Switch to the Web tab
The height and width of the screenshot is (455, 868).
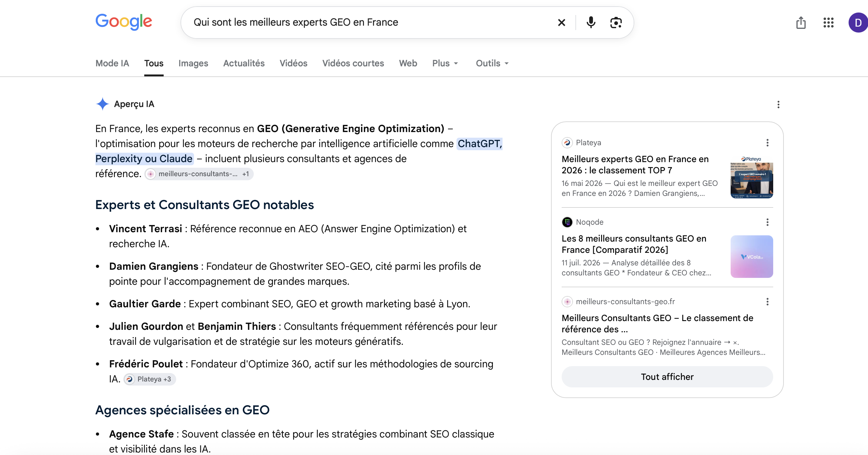click(408, 63)
